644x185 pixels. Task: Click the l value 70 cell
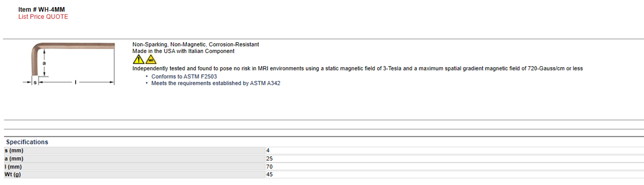click(x=454, y=167)
